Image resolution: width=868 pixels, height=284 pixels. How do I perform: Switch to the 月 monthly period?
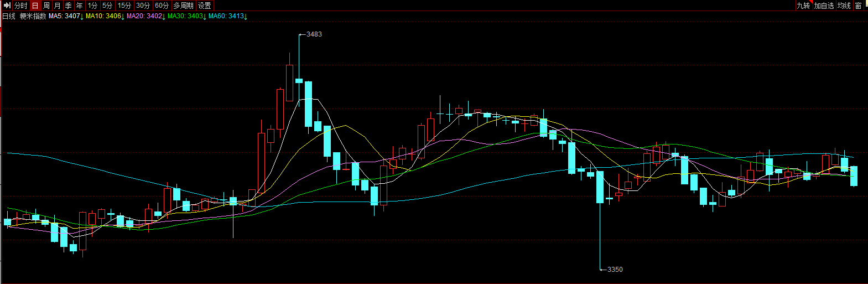tap(58, 6)
